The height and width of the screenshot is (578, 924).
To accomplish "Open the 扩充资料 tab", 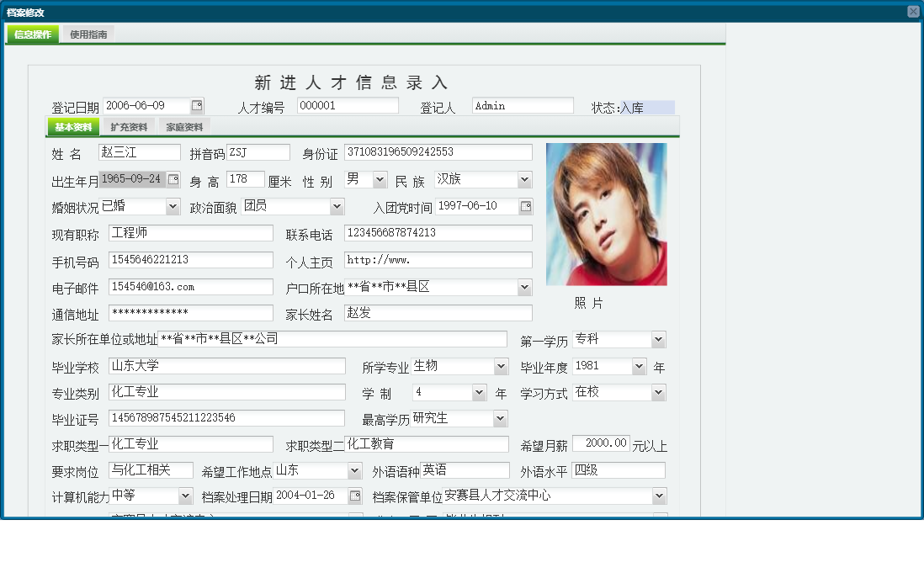I will point(129,127).
